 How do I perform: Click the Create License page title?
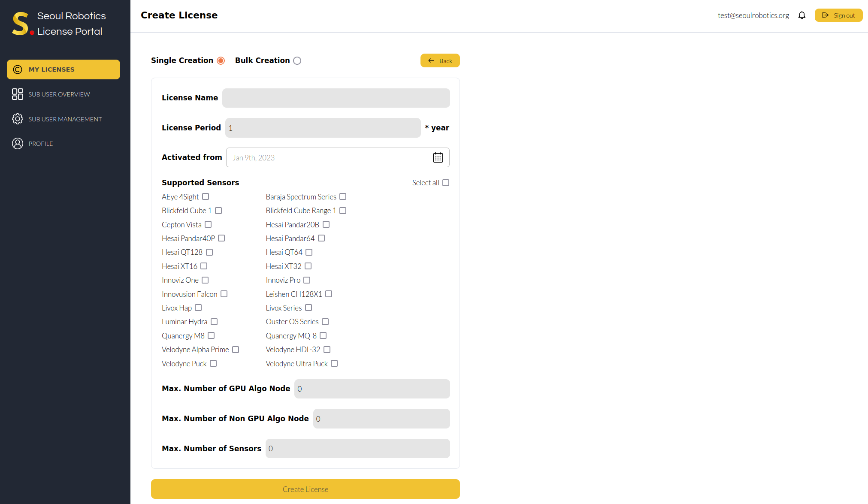coord(179,15)
